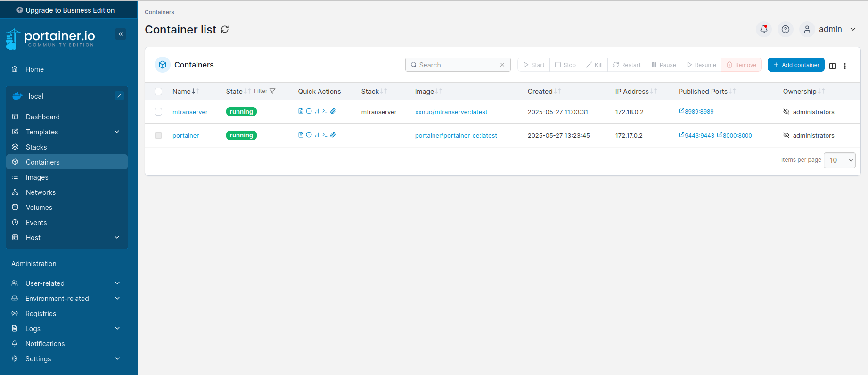Open logs icon for mtranserver container
This screenshot has height=375, width=868.
(301, 111)
